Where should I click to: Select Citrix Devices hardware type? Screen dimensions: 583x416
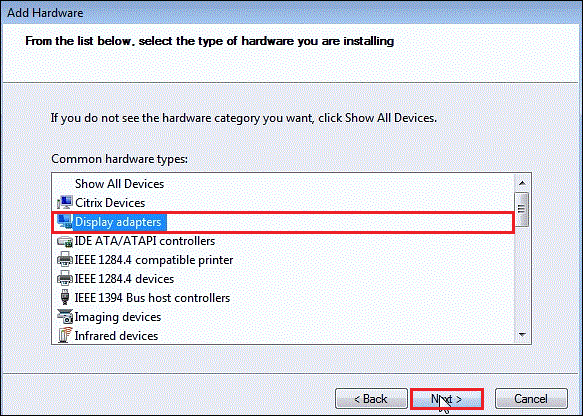(x=110, y=203)
